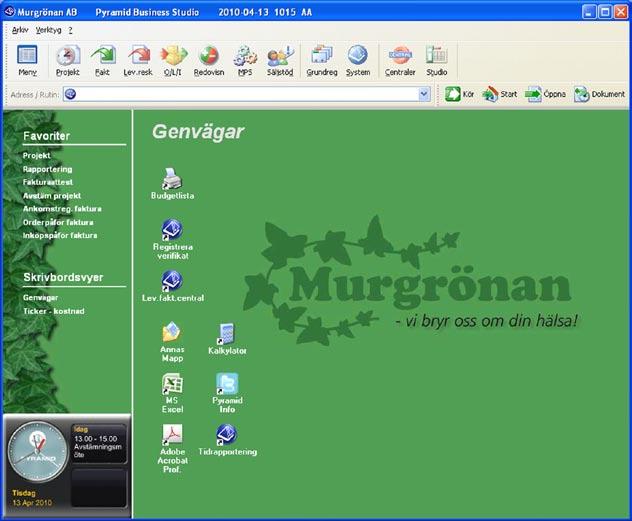Select Avstäm projekt in Favoriter

pos(52,195)
